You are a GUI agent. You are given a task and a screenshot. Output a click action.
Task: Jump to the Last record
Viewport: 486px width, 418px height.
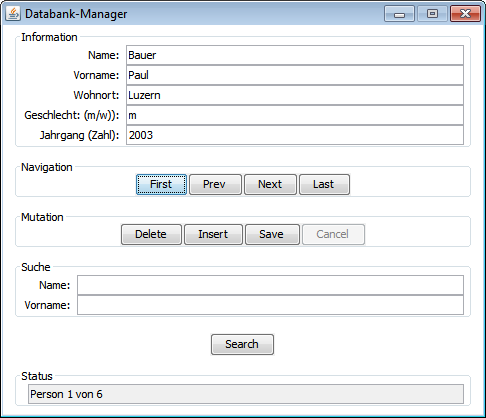pos(324,184)
